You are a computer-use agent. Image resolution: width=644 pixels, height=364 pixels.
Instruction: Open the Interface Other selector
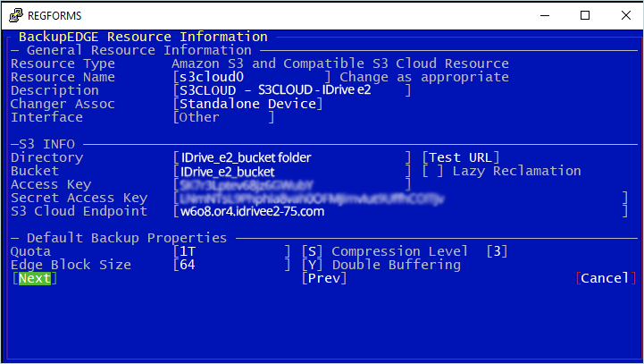point(223,117)
